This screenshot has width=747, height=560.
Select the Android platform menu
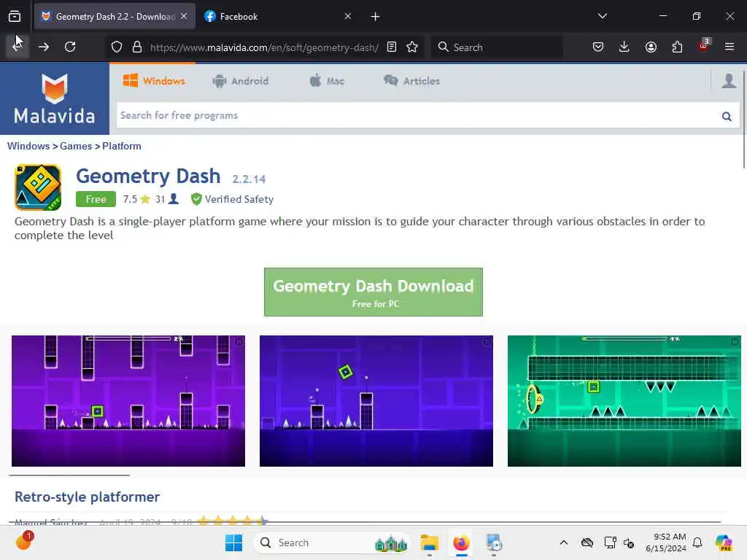coord(241,81)
